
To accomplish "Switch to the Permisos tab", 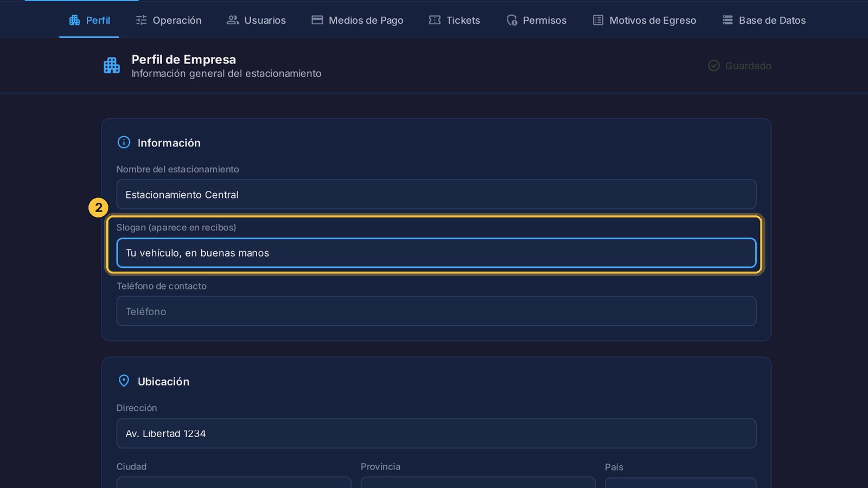I will click(x=536, y=20).
